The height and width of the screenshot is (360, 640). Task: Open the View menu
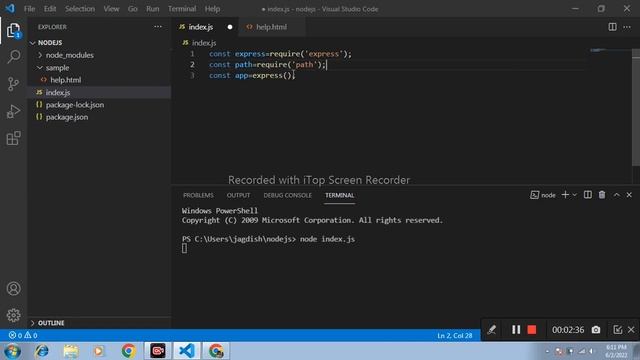coord(111,9)
